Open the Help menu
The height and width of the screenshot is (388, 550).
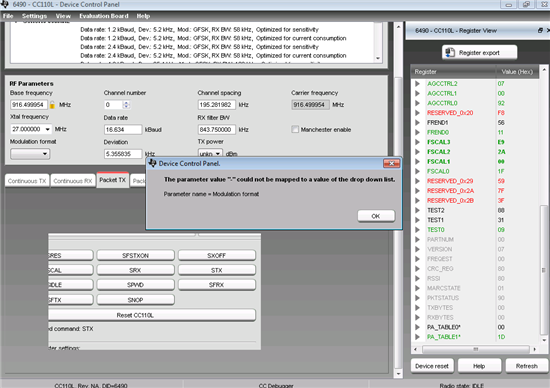pos(143,16)
